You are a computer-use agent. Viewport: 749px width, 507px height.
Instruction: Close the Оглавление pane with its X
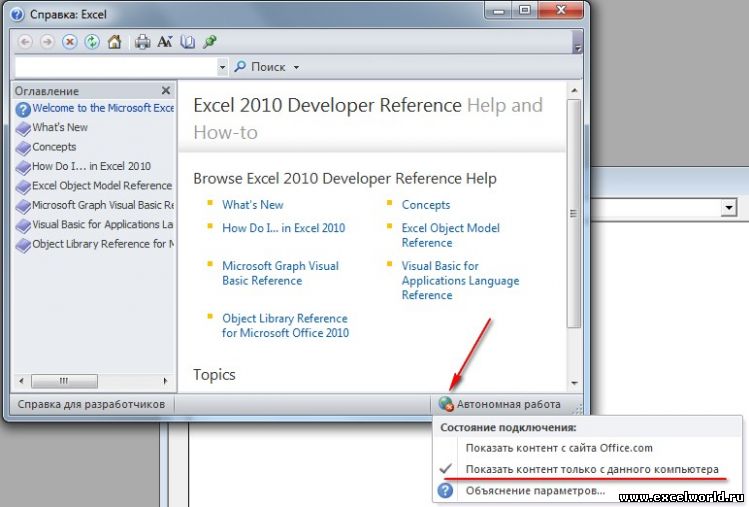(x=167, y=90)
